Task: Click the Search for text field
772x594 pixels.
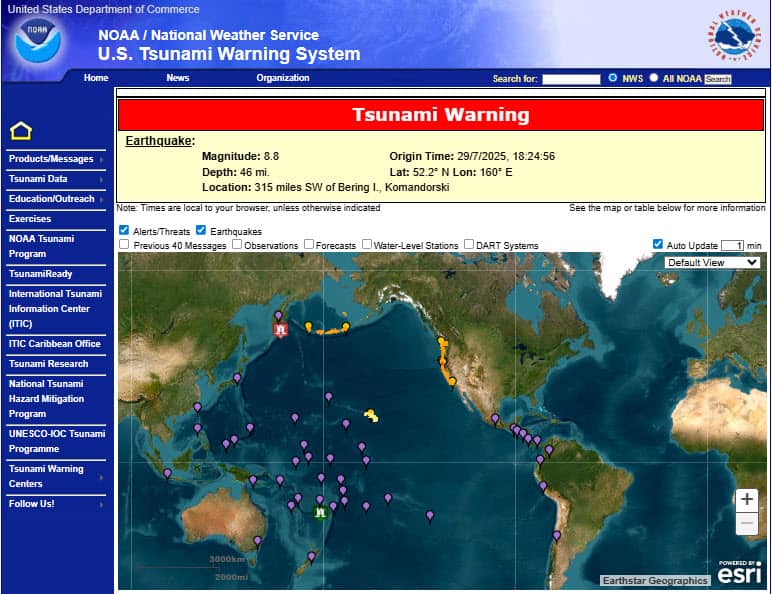Action: coord(571,79)
